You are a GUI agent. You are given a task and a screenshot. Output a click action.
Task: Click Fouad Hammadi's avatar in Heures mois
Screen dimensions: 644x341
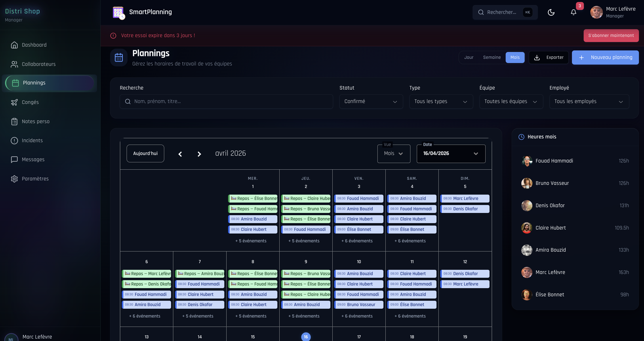pos(527,161)
